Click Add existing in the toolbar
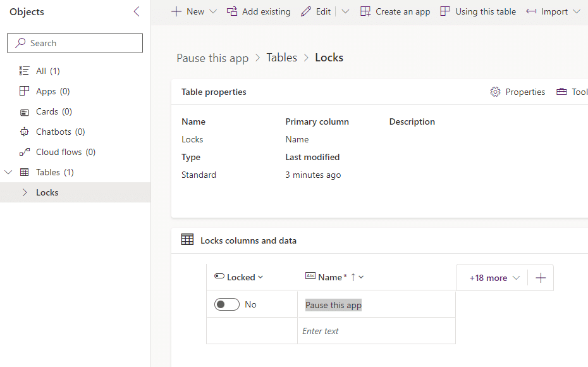 tap(259, 11)
